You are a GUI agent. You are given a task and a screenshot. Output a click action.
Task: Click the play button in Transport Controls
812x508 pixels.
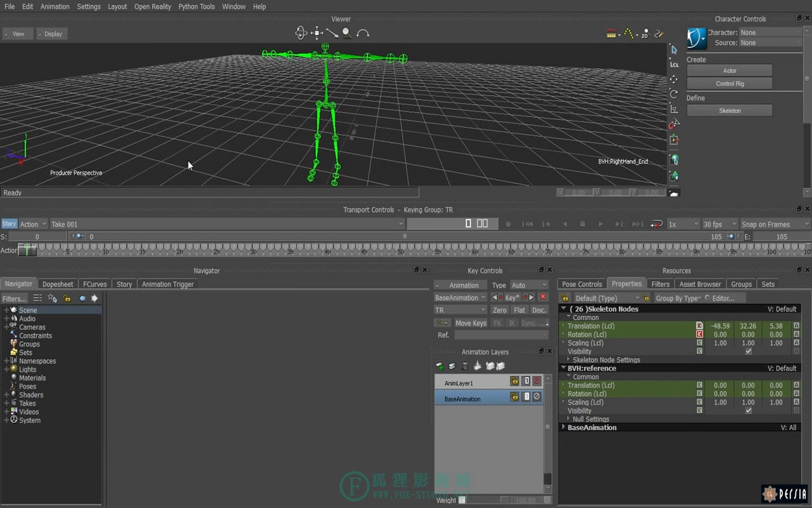tap(601, 224)
